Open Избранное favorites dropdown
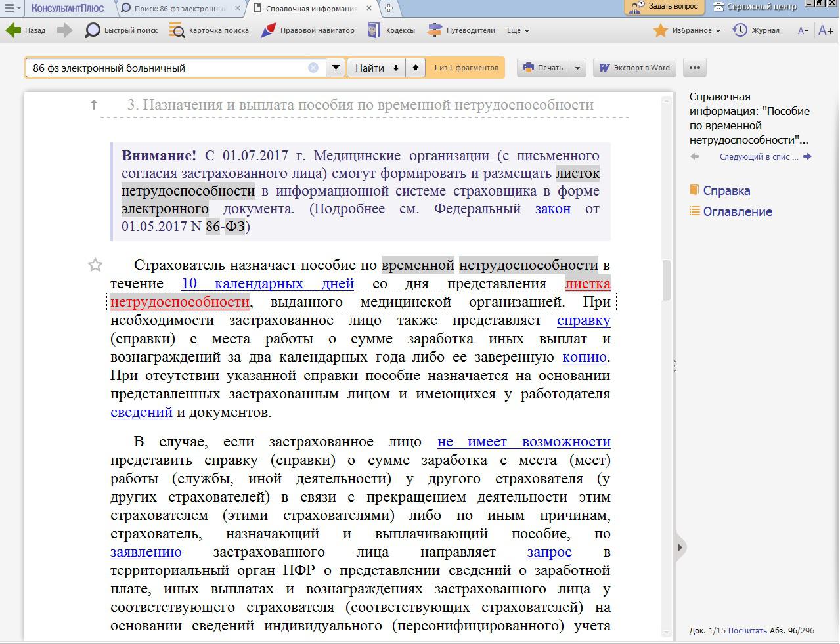 [688, 30]
